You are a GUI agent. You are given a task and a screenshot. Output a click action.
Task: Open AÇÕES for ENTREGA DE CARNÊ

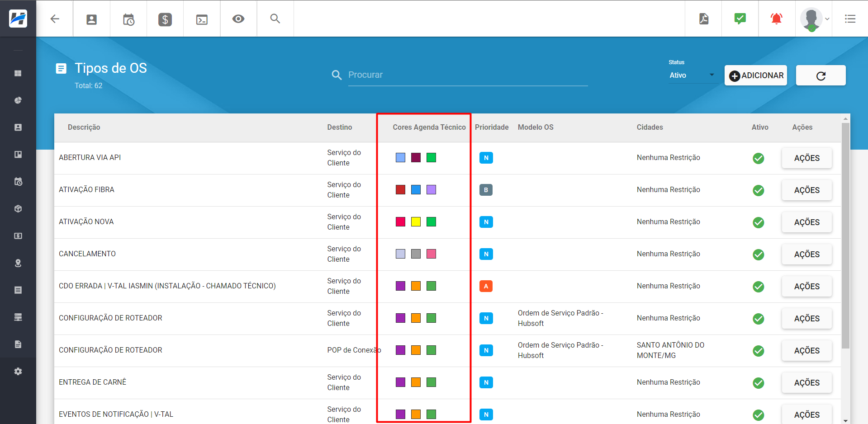click(806, 383)
